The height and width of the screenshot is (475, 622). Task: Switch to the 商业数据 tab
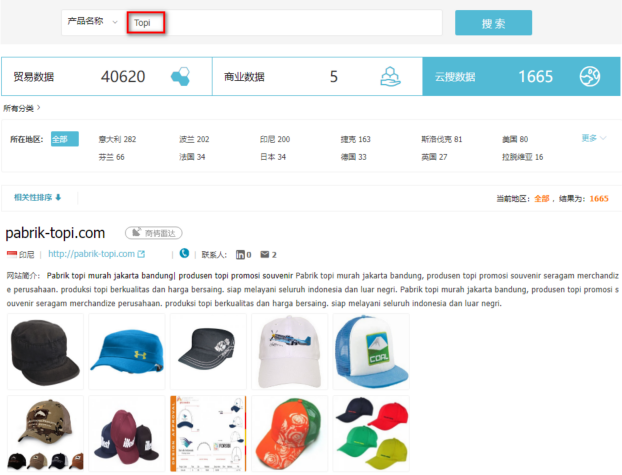(x=300, y=77)
